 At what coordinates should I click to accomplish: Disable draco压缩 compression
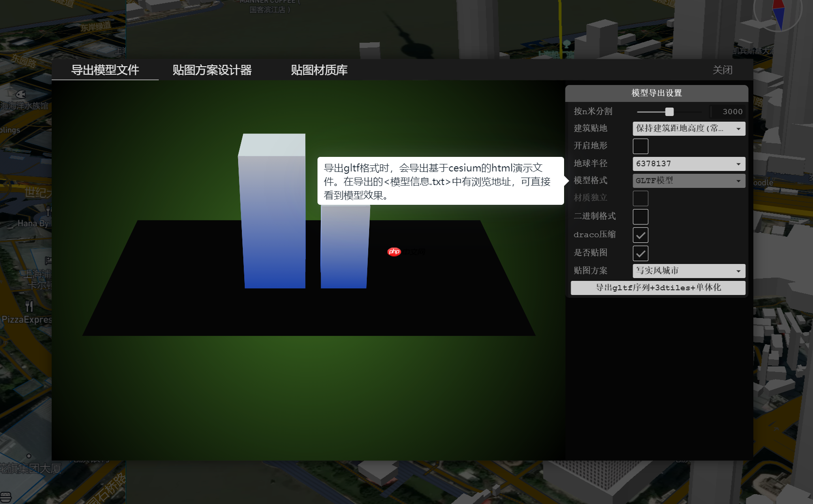click(x=641, y=235)
